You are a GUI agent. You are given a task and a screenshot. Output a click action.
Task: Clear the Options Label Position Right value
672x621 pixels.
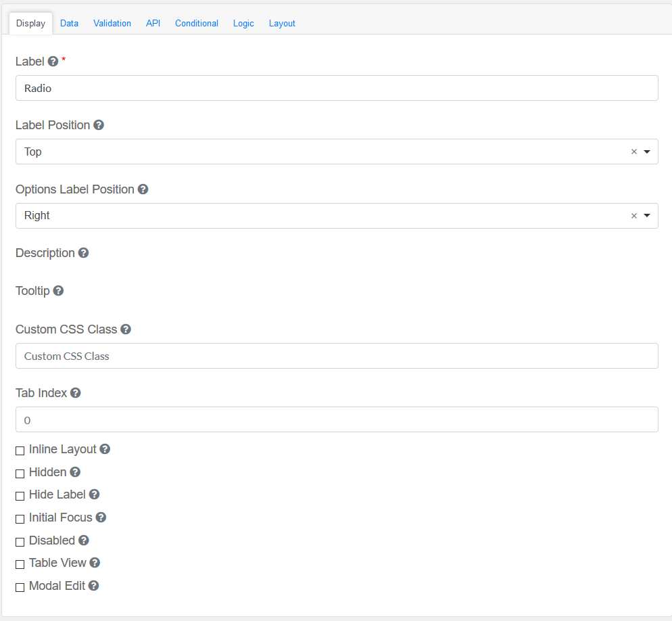(633, 216)
